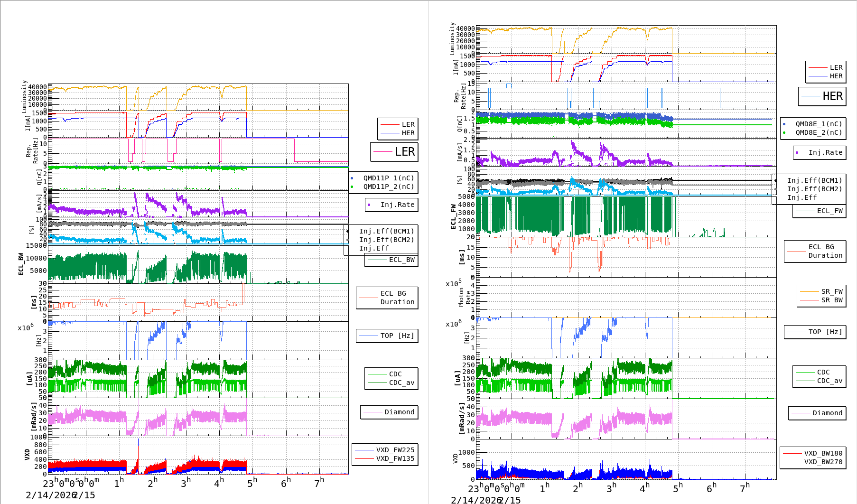Click the large HER legend box

[822, 96]
